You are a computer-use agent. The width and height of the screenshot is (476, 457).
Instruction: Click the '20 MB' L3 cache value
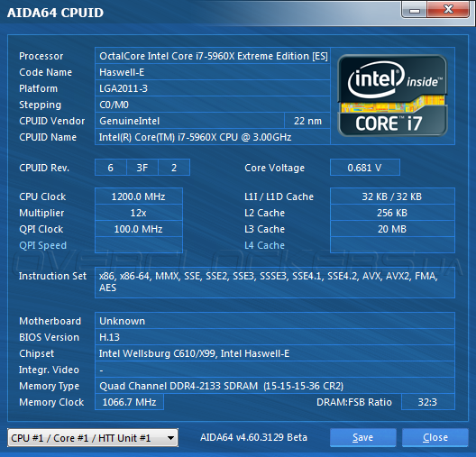click(392, 229)
